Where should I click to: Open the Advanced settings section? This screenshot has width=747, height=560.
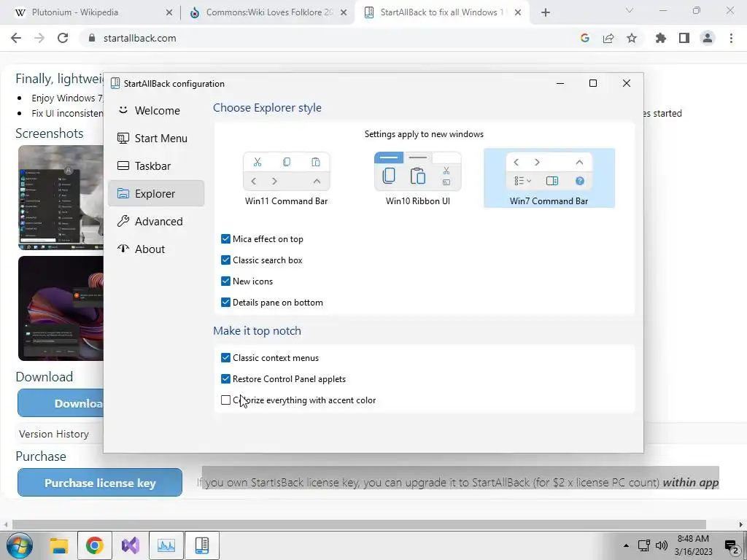(156, 222)
